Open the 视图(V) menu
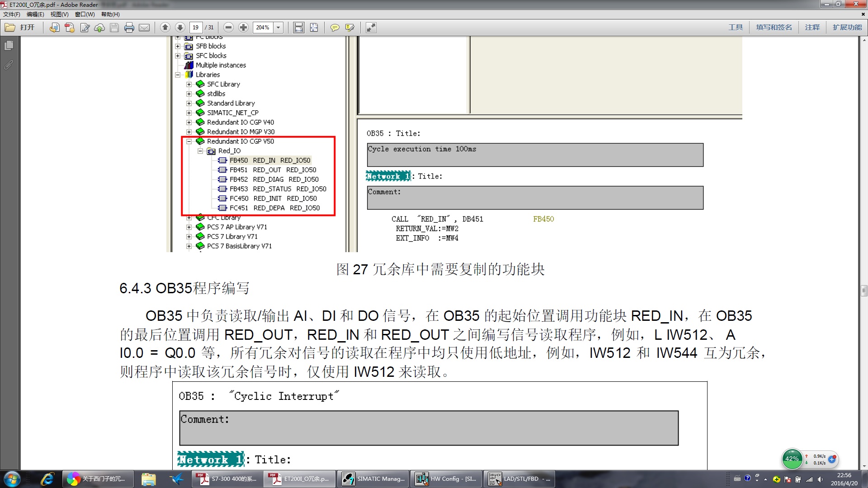 59,14
